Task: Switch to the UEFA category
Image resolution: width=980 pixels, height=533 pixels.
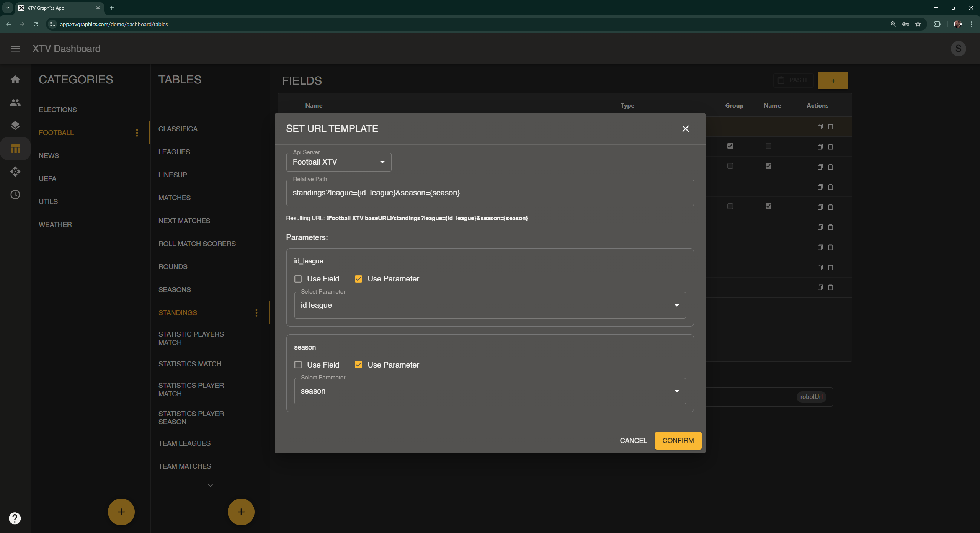Action: coord(47,178)
